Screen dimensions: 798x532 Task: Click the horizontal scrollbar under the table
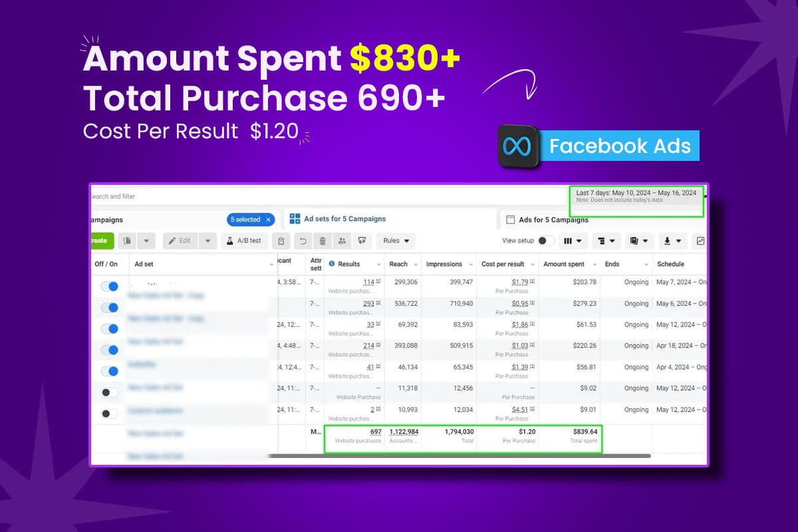[459, 456]
